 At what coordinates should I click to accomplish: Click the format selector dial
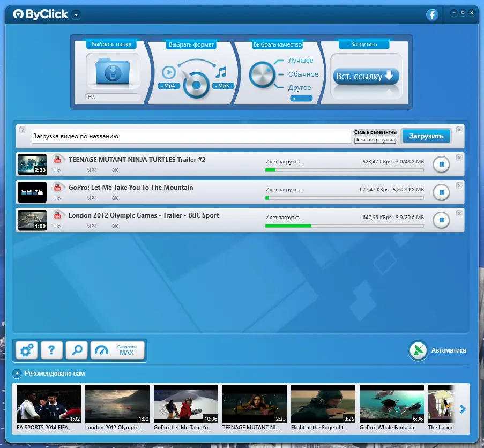pos(196,85)
